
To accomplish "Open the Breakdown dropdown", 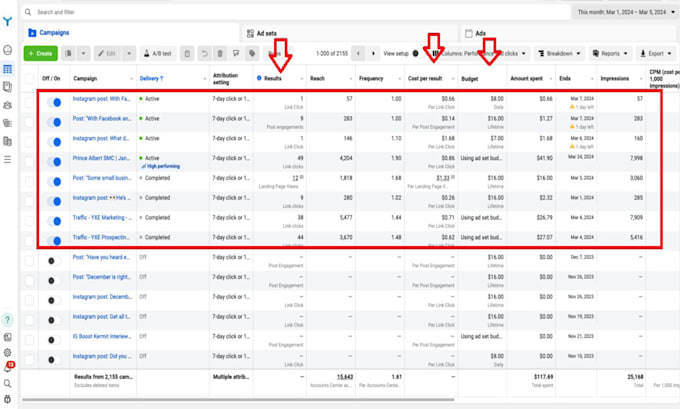I will point(560,53).
